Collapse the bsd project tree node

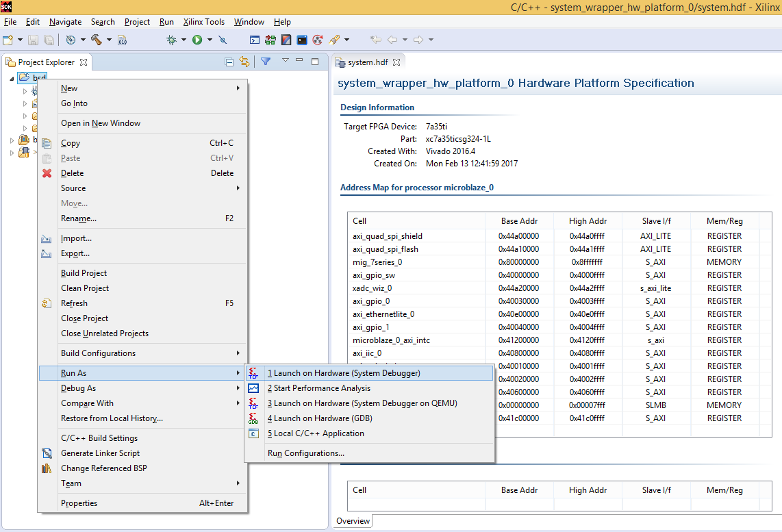tap(12, 78)
